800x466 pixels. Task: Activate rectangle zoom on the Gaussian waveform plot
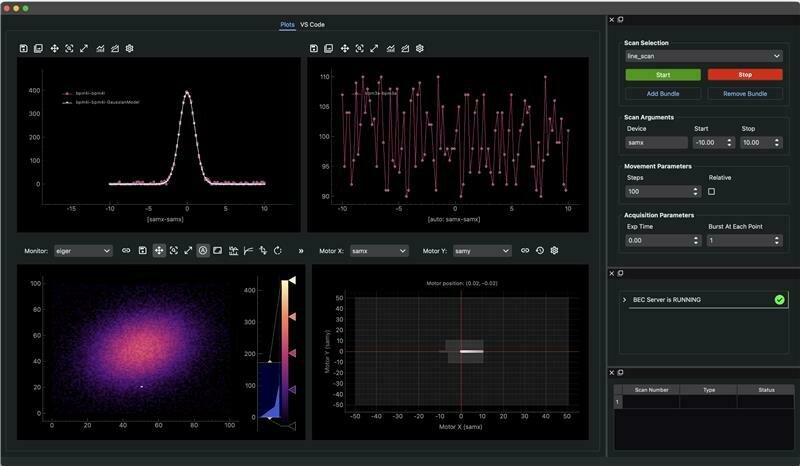coord(69,48)
